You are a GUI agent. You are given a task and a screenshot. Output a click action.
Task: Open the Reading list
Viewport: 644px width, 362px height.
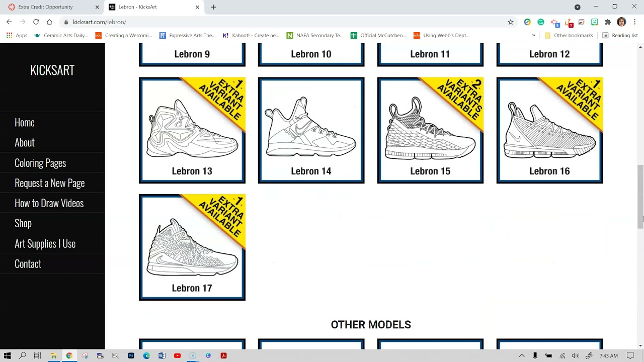click(x=620, y=35)
